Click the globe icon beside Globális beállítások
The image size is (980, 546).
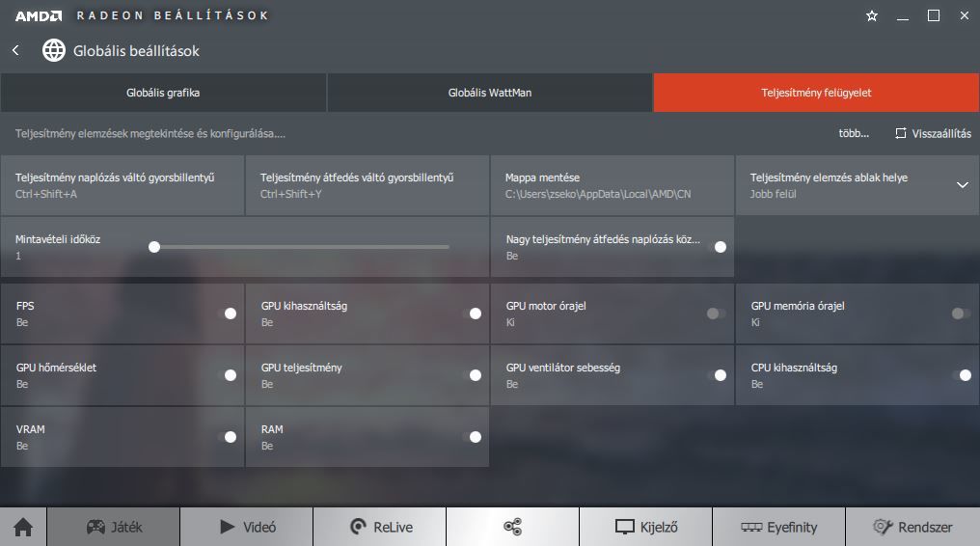[54, 50]
